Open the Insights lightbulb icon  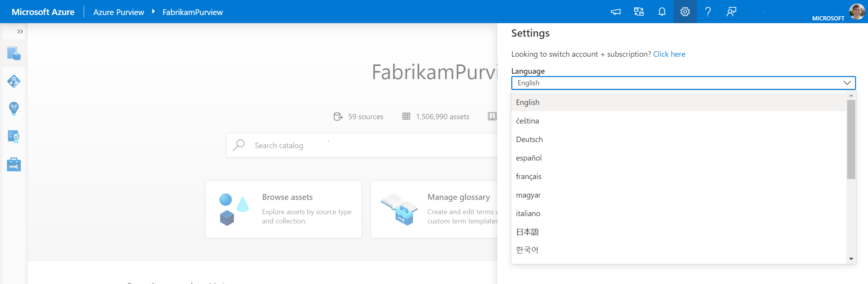point(14,109)
